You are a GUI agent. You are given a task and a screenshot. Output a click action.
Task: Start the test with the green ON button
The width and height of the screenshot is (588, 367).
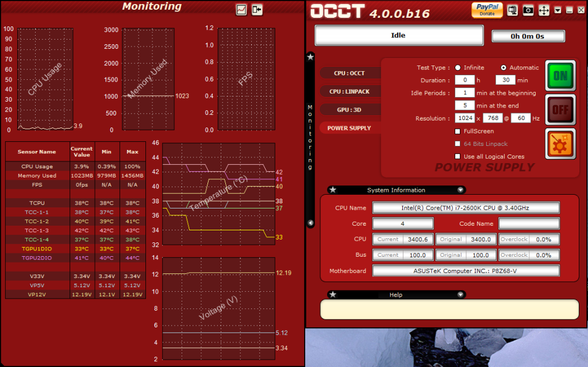(560, 76)
